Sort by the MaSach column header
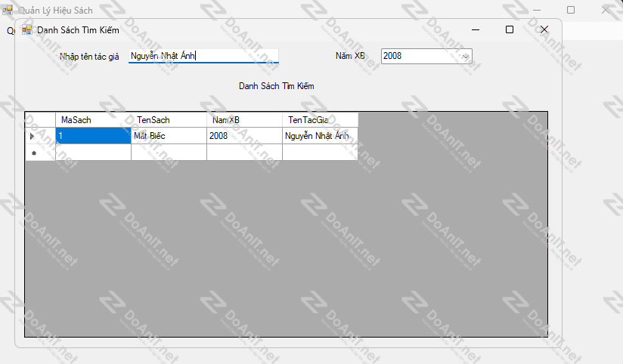Viewport: 623px width, 364px height. pyautogui.click(x=93, y=120)
